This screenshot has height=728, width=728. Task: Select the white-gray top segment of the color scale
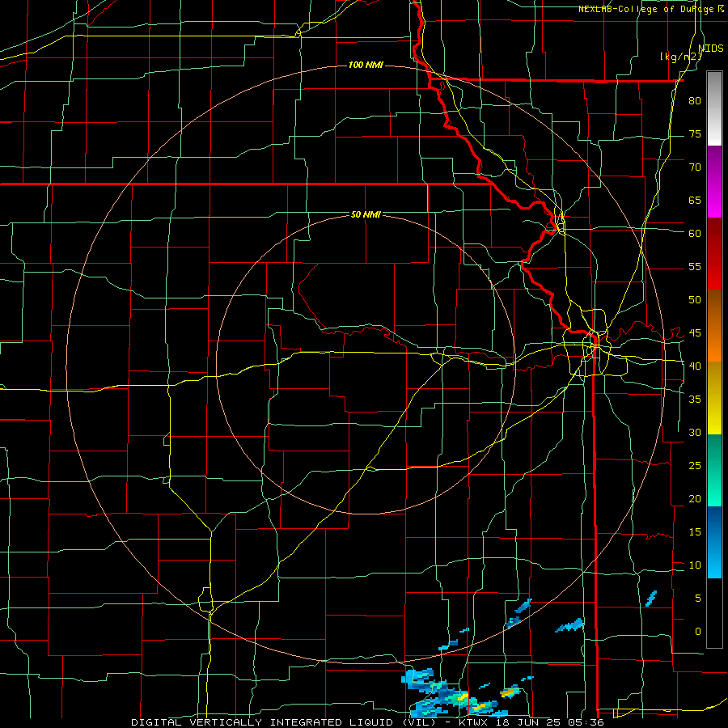coord(714,108)
